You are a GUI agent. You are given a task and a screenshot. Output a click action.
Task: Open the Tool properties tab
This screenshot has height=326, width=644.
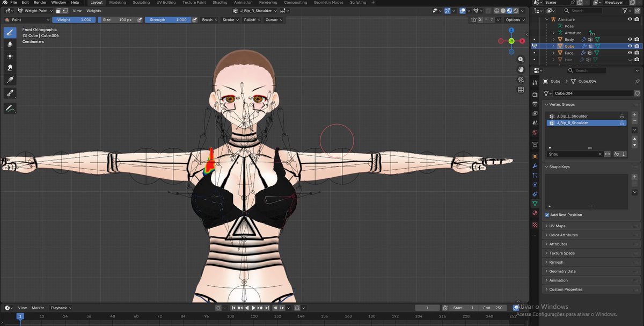click(535, 82)
